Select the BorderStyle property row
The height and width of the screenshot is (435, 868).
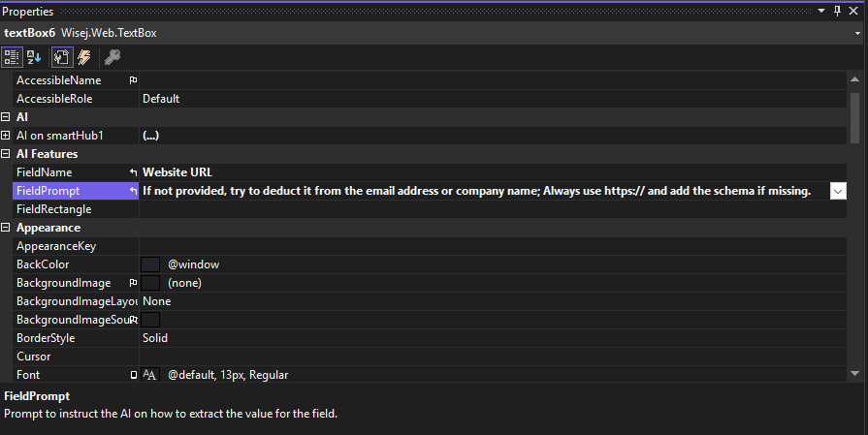[x=430, y=338]
